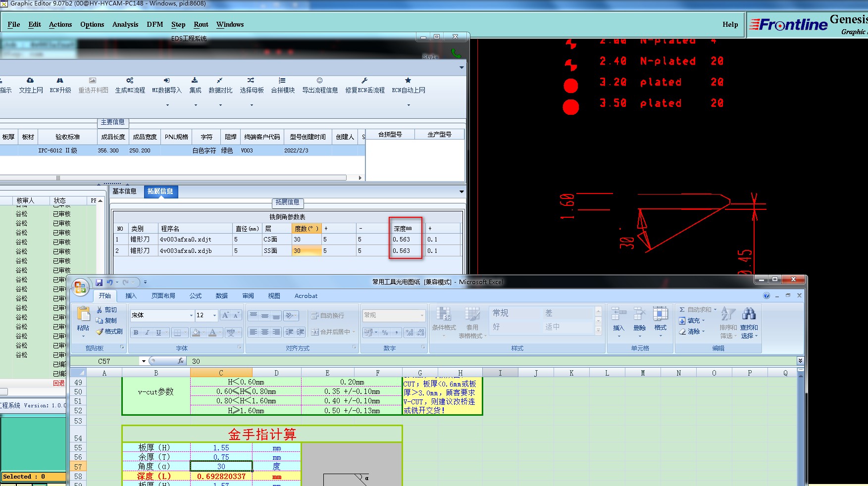Click 合拼模块 list icon in EDS

[x=282, y=80]
